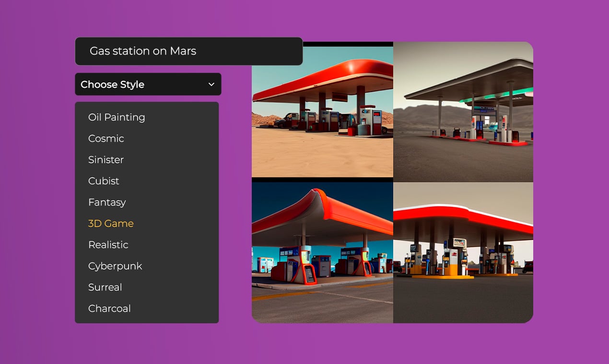View the top-right gas station render
Image resolution: width=609 pixels, height=364 pixels.
[463, 111]
